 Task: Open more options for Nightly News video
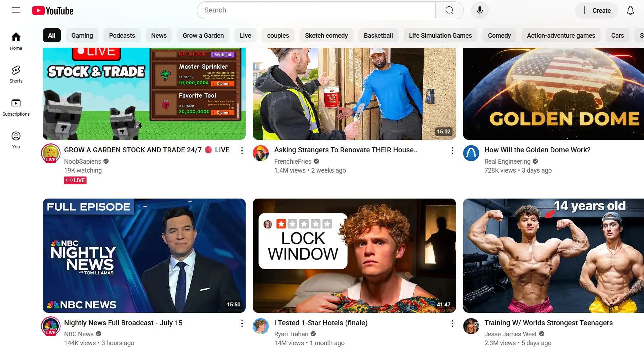tap(242, 323)
